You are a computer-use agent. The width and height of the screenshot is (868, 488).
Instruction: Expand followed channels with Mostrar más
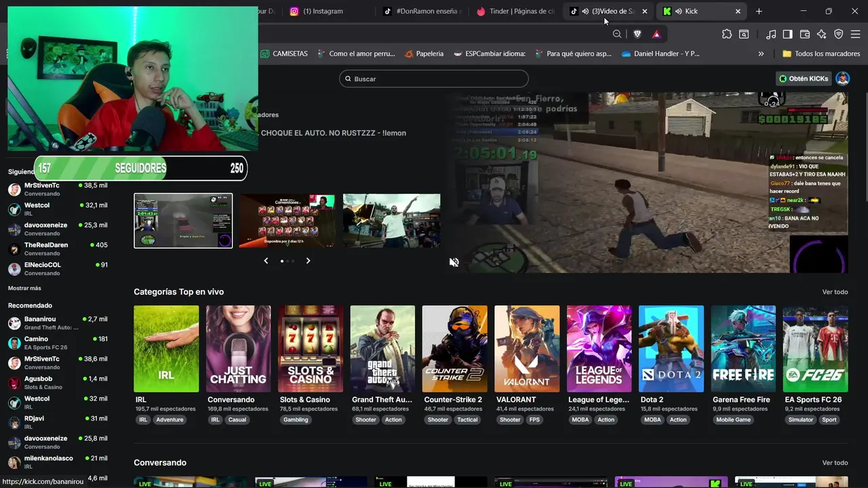pyautogui.click(x=24, y=288)
